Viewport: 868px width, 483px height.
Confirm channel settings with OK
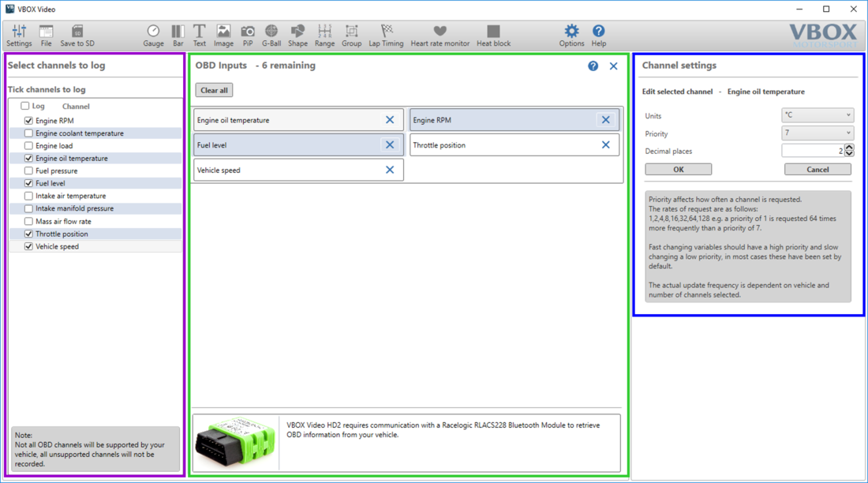click(x=678, y=170)
